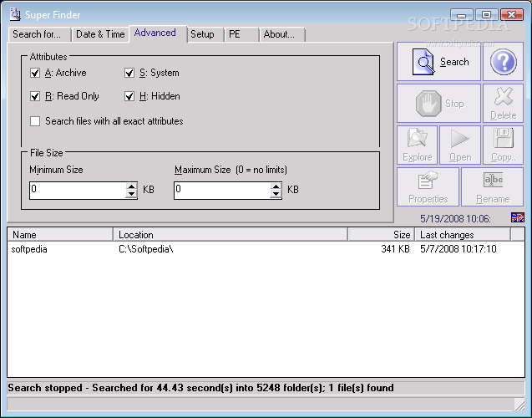The height and width of the screenshot is (418, 532).
Task: Click the 341 KB size cell
Action: click(x=395, y=249)
